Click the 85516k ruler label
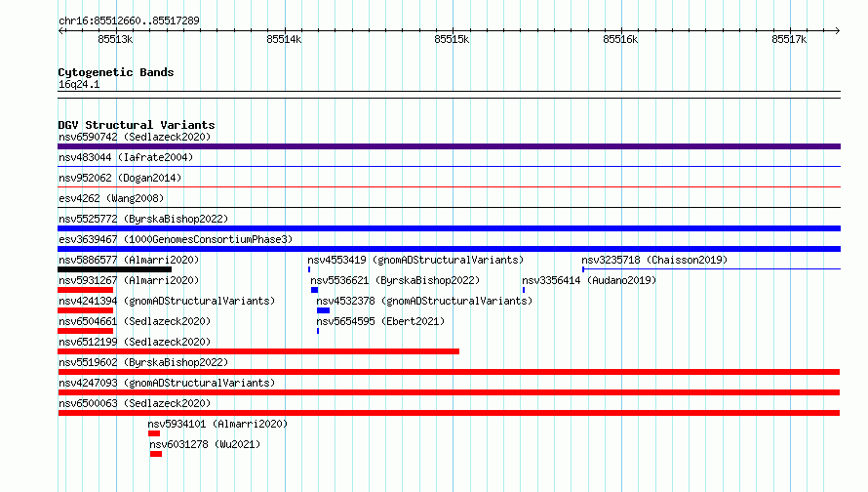 [620, 39]
